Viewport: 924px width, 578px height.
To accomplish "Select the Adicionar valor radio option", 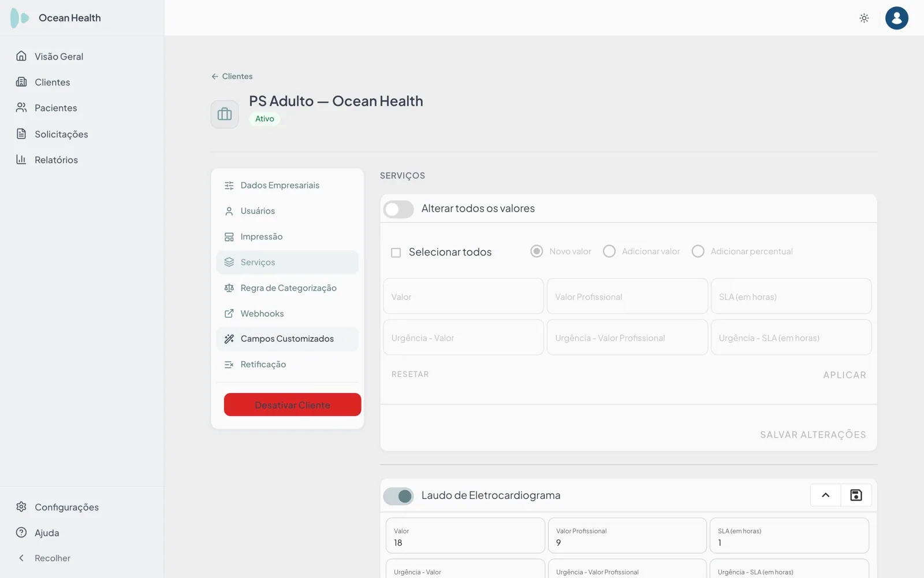I will (x=609, y=251).
